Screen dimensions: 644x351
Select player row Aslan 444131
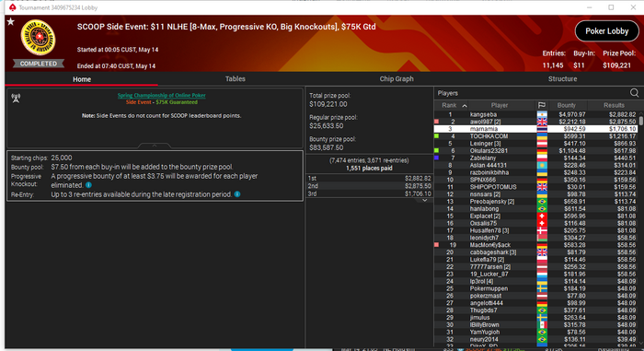tap(536, 166)
